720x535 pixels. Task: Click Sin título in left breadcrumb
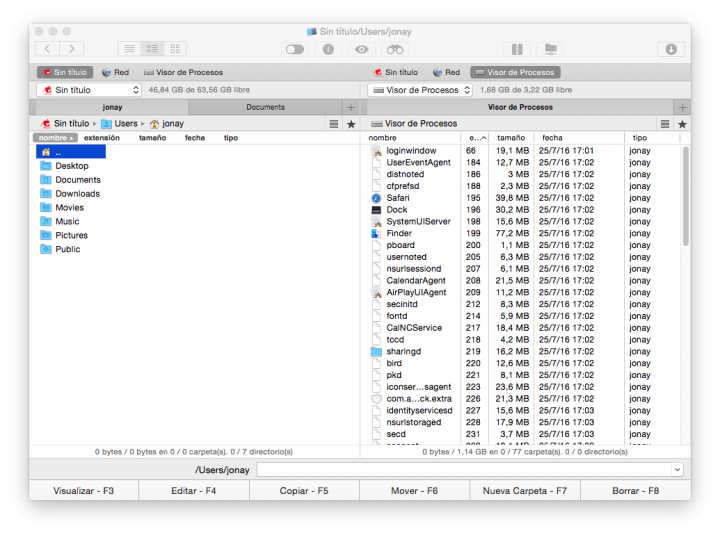point(65,124)
